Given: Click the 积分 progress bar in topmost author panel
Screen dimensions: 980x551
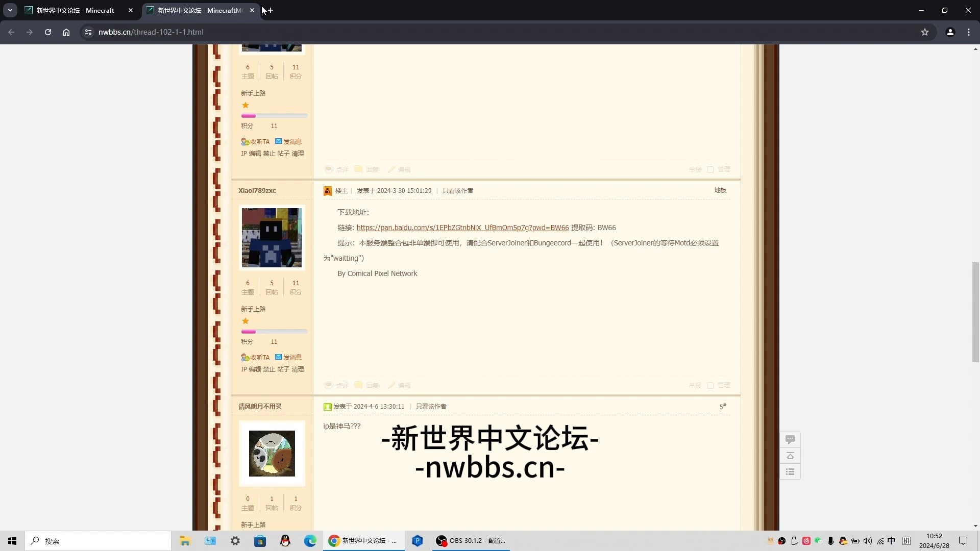Looking at the screenshot, I should click(274, 116).
